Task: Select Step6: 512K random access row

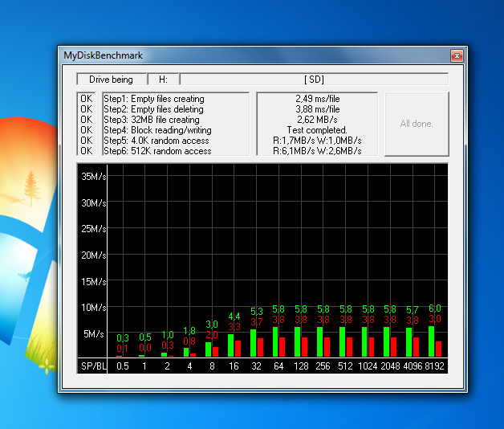Action: point(157,151)
